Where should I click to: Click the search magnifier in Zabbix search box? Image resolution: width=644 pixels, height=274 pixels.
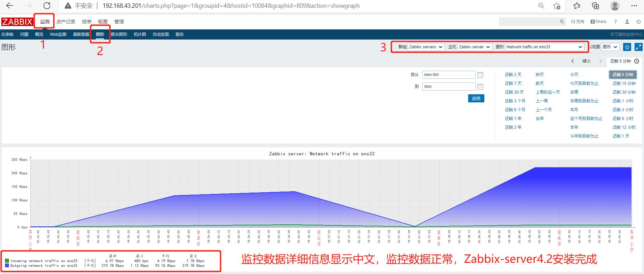coord(562,22)
